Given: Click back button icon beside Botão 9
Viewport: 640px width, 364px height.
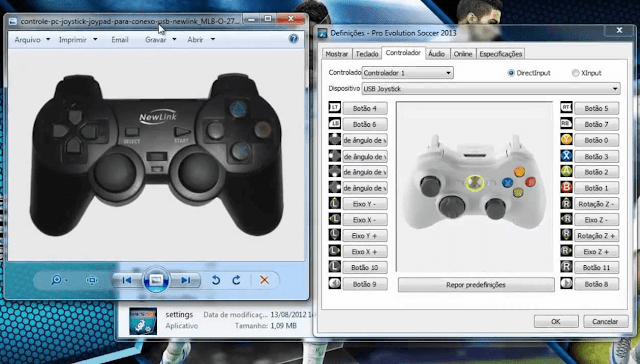Looking at the screenshot, I should [x=335, y=283].
